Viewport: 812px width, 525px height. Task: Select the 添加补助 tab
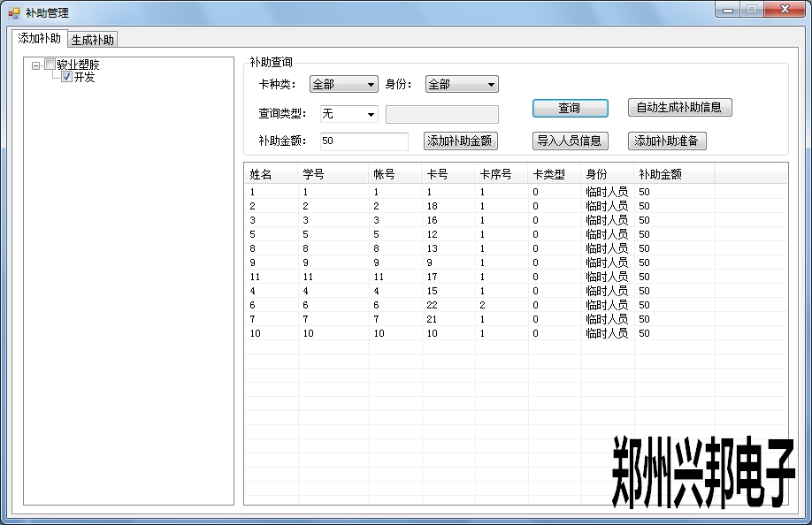click(x=40, y=38)
